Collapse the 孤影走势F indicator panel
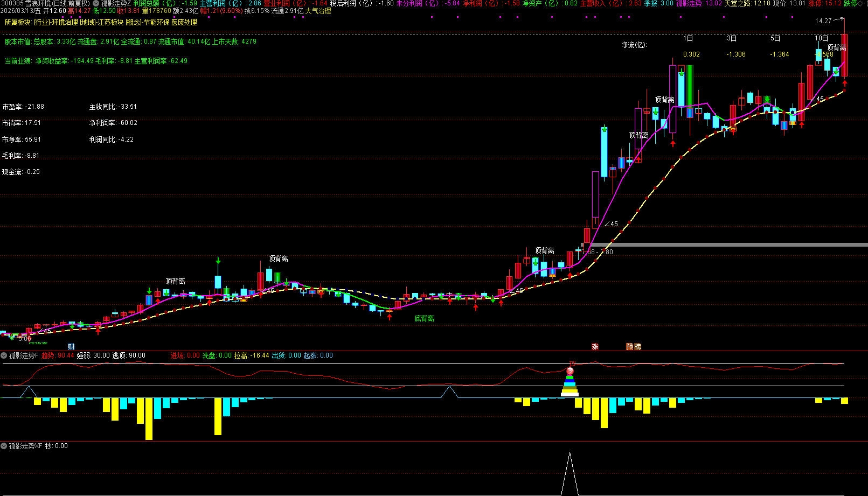Screen dimensions: 868x496 pyautogui.click(x=4, y=355)
